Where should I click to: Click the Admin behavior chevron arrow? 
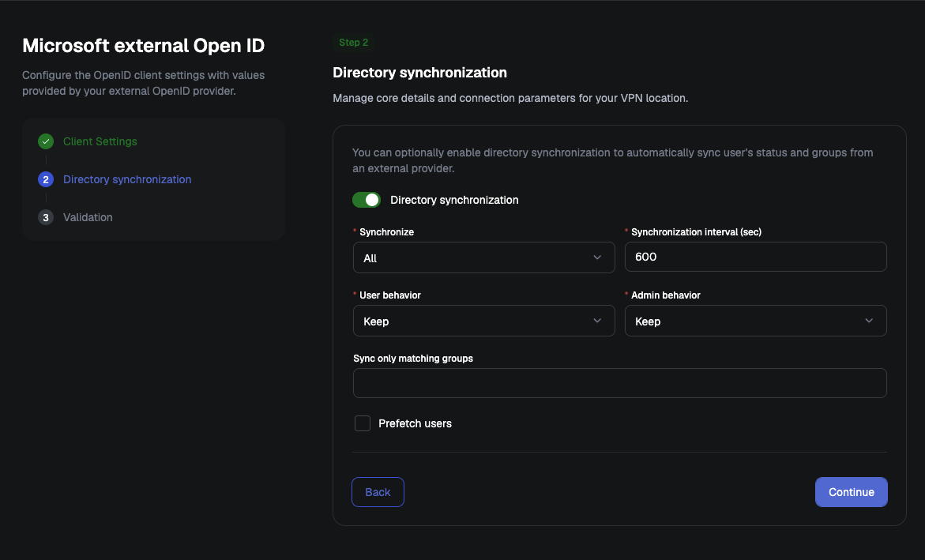point(869,321)
